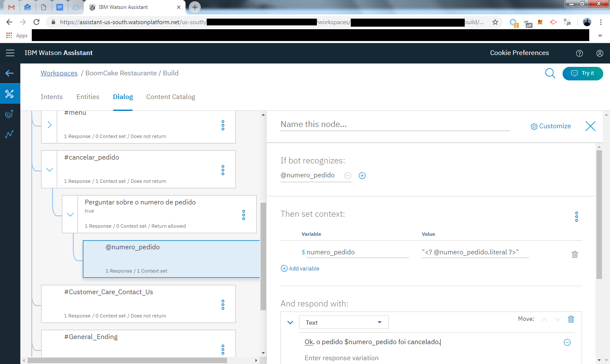Screen dimensions: 610x364
Task: Select the Dialog tab
Action: [123, 97]
